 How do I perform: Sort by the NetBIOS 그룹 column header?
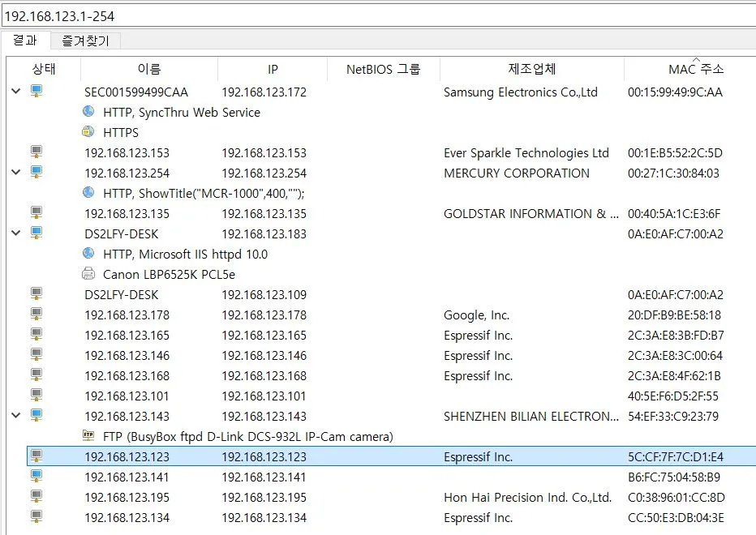point(384,69)
